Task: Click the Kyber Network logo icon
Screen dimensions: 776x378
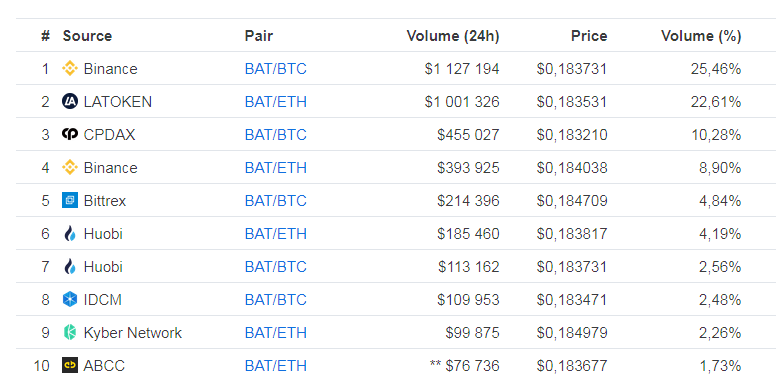Action: pos(70,332)
